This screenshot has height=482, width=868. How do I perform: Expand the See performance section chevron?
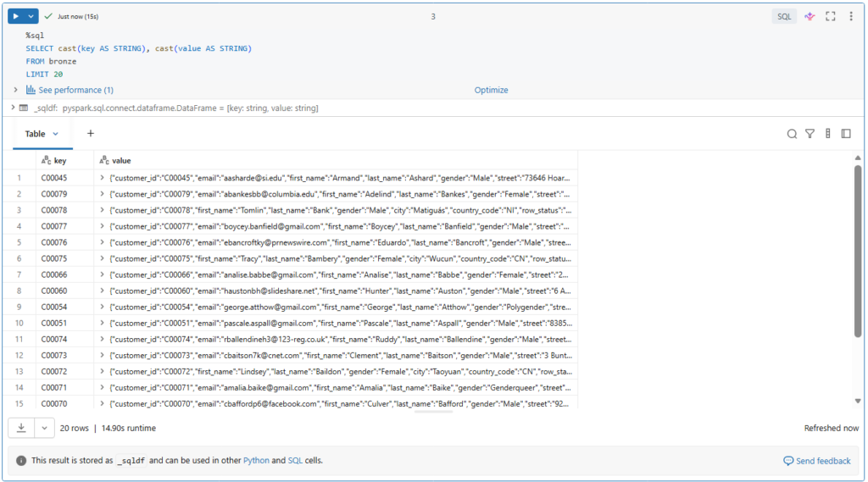15,90
